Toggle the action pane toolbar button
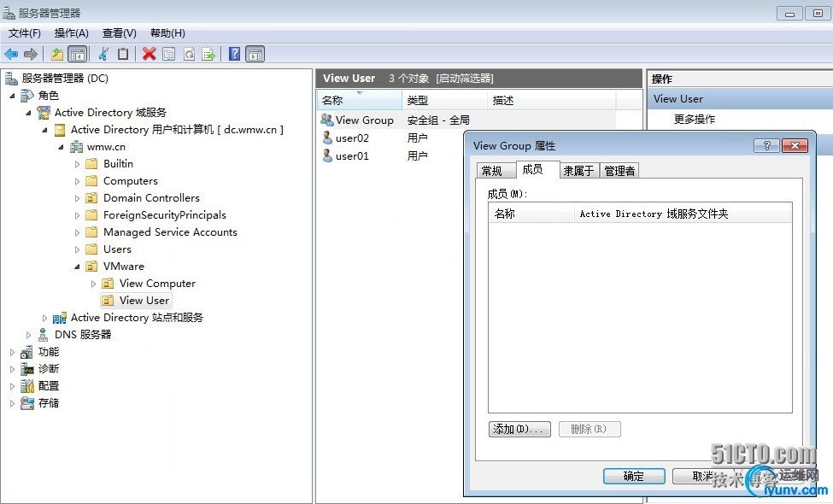The width and height of the screenshot is (833, 504). [255, 54]
